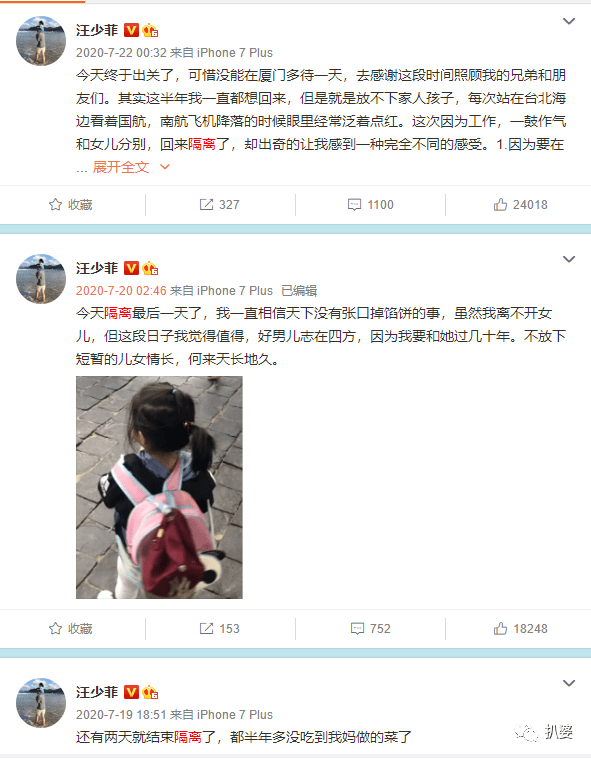The width and height of the screenshot is (591, 758).
Task: Like the post with 24018 likes
Action: tap(520, 204)
